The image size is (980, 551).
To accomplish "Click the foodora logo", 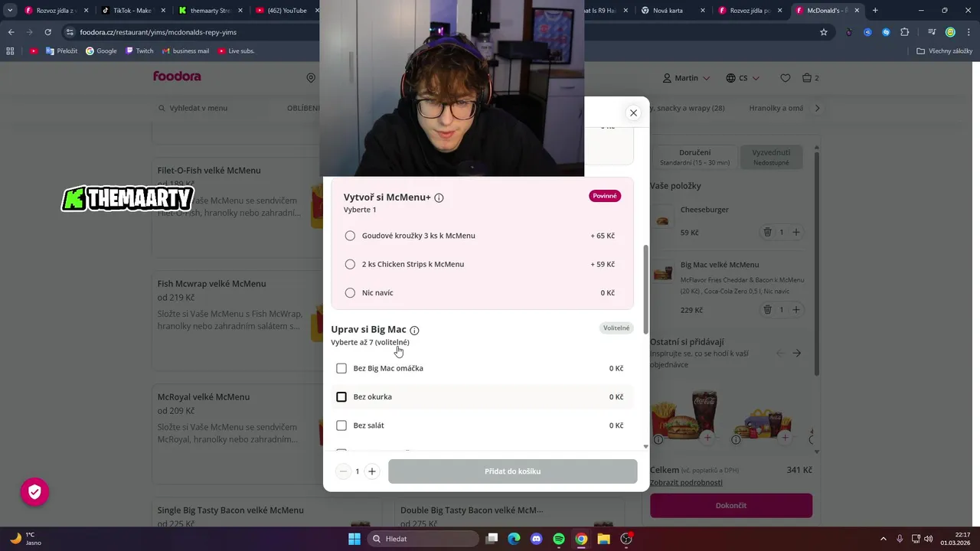I will (x=177, y=77).
